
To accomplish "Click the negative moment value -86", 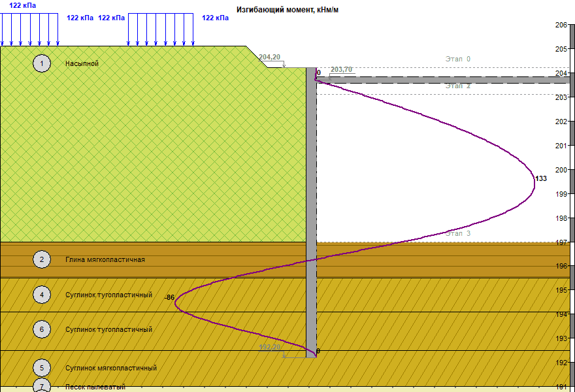I will (x=169, y=297).
